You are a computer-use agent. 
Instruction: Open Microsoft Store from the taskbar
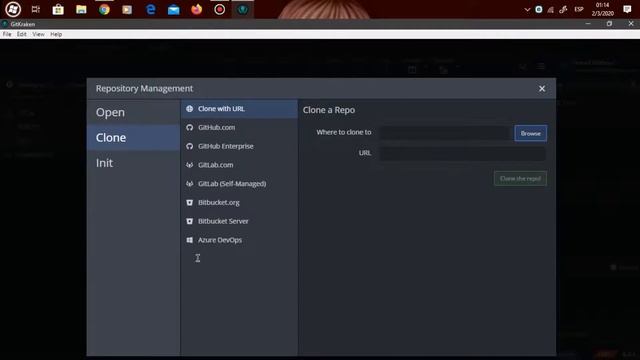coord(58,9)
